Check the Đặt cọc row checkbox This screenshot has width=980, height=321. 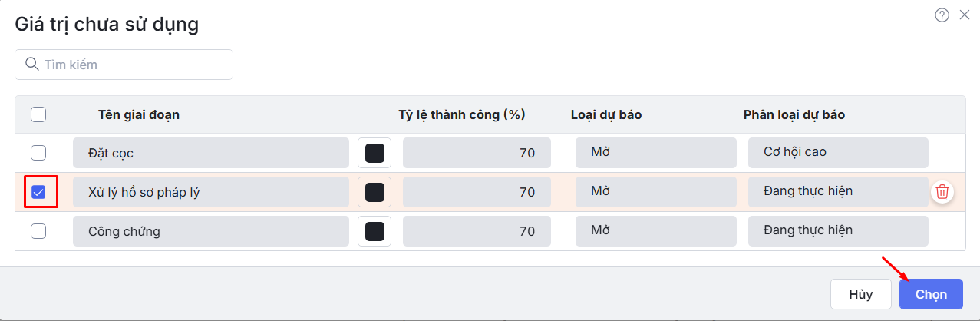38,153
